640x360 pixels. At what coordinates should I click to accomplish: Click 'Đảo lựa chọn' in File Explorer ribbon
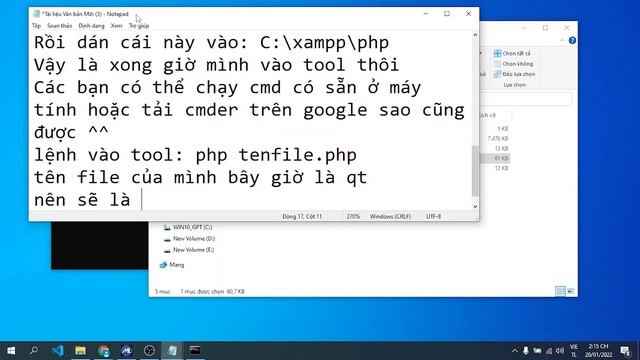[x=514, y=74]
